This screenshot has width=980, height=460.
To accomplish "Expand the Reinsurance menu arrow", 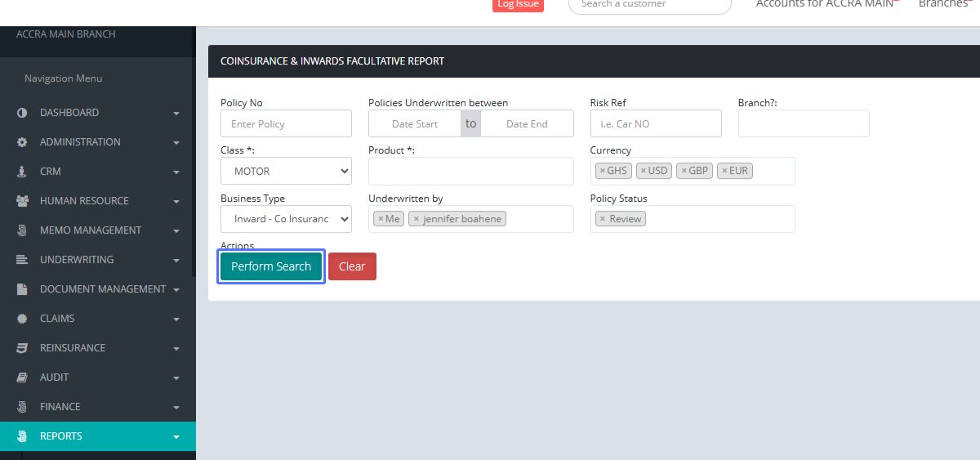I will click(176, 349).
